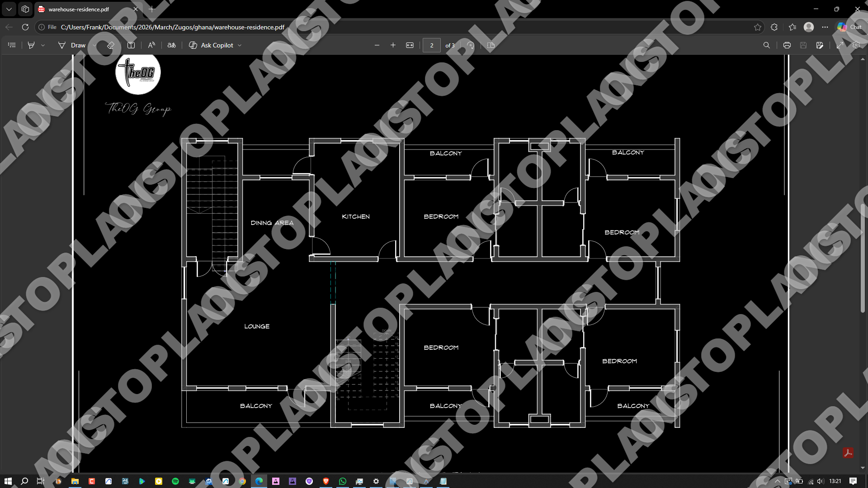Zoom in with the plus button
Screen dimensions: 868x488
point(393,45)
